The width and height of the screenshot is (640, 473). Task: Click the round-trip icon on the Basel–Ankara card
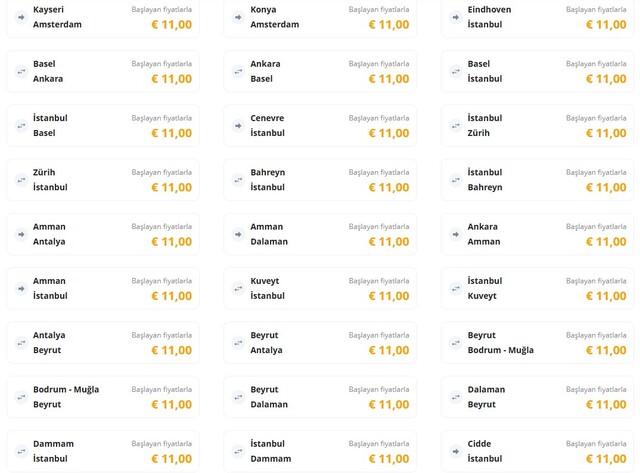[21, 72]
